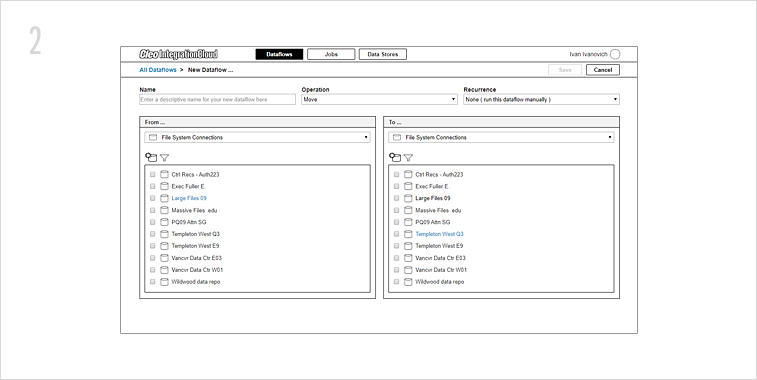
Task: Click database icon for Ctrl Recs - Auth223 in To
Action: pyautogui.click(x=408, y=174)
